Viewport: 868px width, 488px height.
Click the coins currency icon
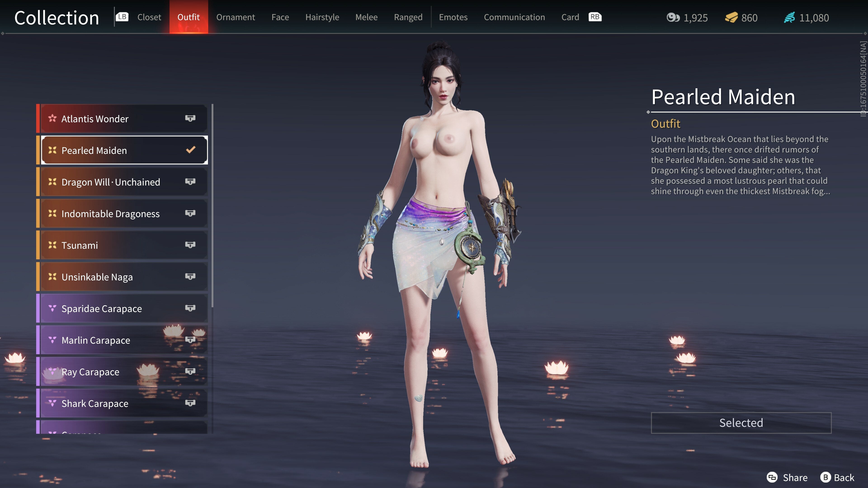pos(674,18)
